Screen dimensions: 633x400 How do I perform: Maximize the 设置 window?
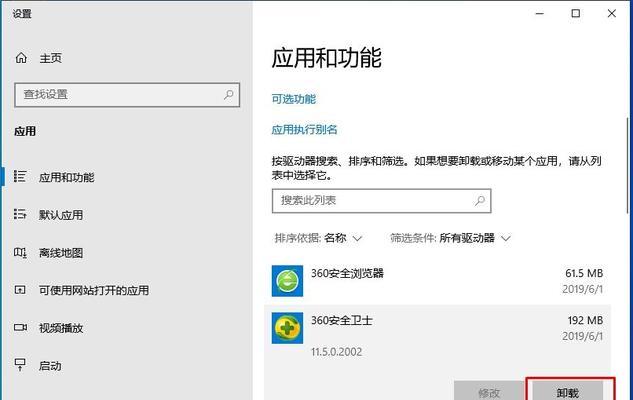point(576,13)
